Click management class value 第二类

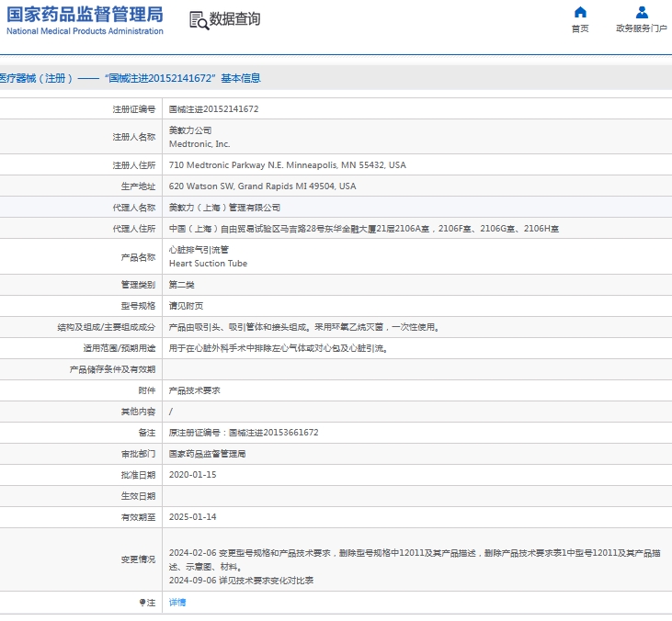click(182, 285)
